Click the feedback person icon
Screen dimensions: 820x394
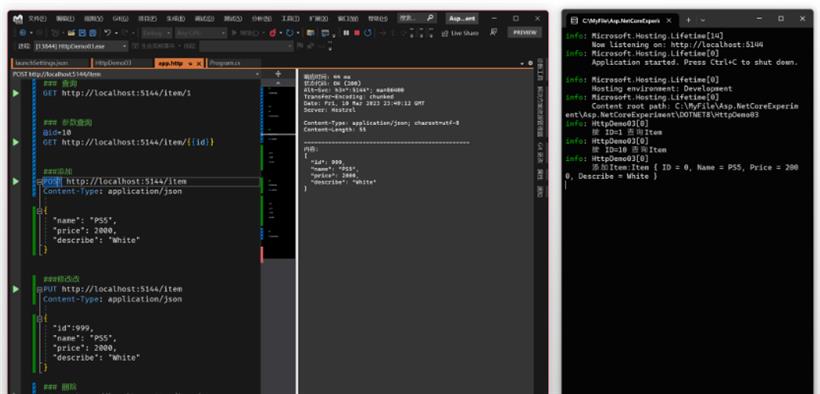coord(493,32)
